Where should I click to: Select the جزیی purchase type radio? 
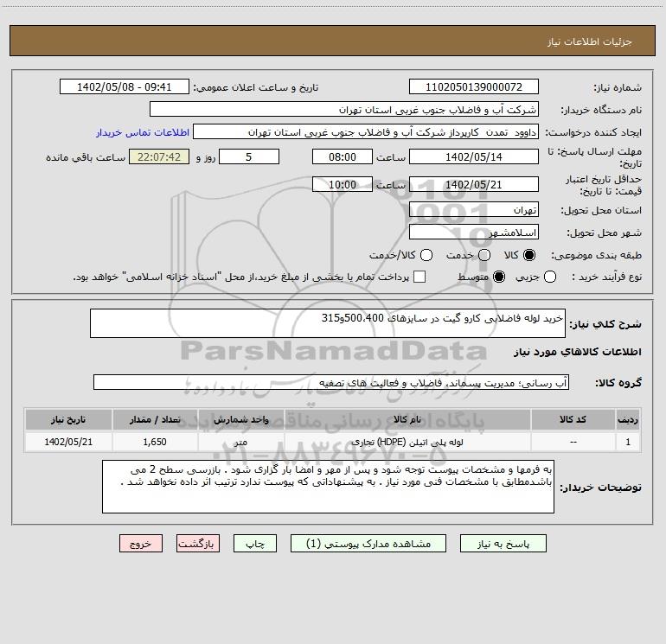coord(550,277)
